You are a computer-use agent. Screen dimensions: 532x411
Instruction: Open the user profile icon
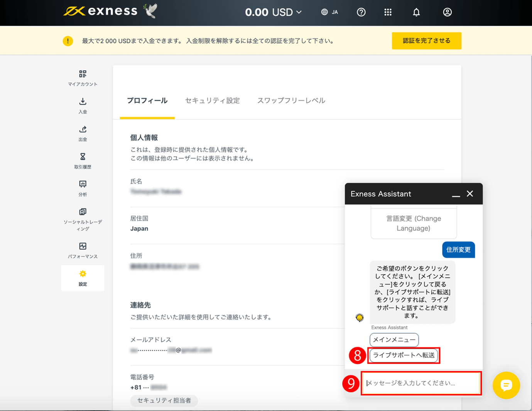pos(447,12)
